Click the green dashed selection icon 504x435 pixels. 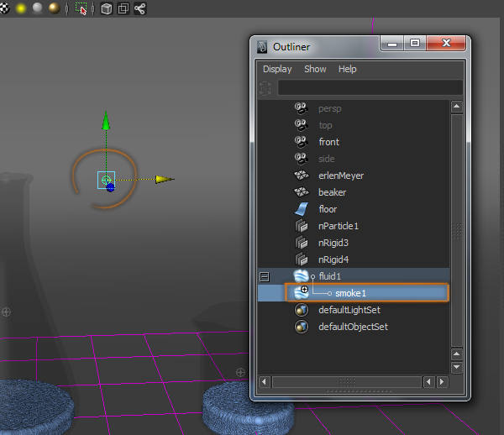81,9
